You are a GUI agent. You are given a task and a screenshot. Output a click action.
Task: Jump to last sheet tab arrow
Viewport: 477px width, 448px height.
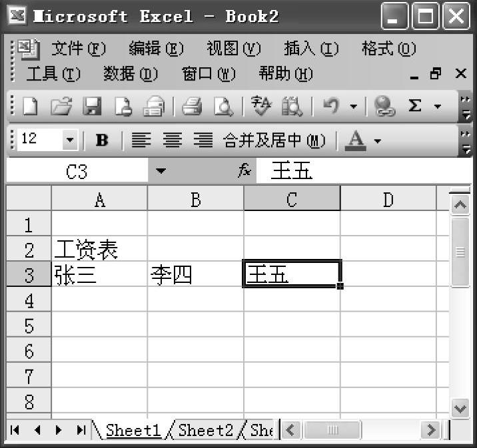point(81,430)
